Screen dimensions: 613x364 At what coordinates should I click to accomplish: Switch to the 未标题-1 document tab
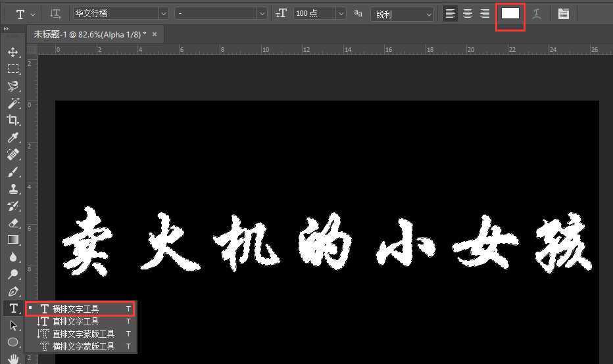coord(90,34)
